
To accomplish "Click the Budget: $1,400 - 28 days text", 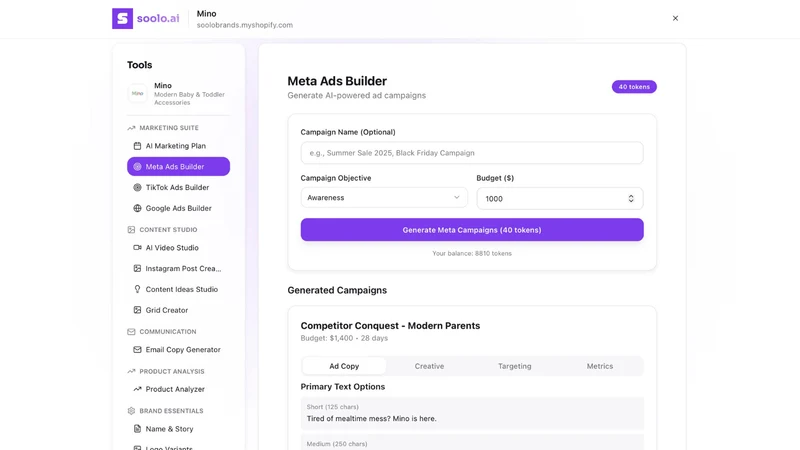I will point(344,338).
